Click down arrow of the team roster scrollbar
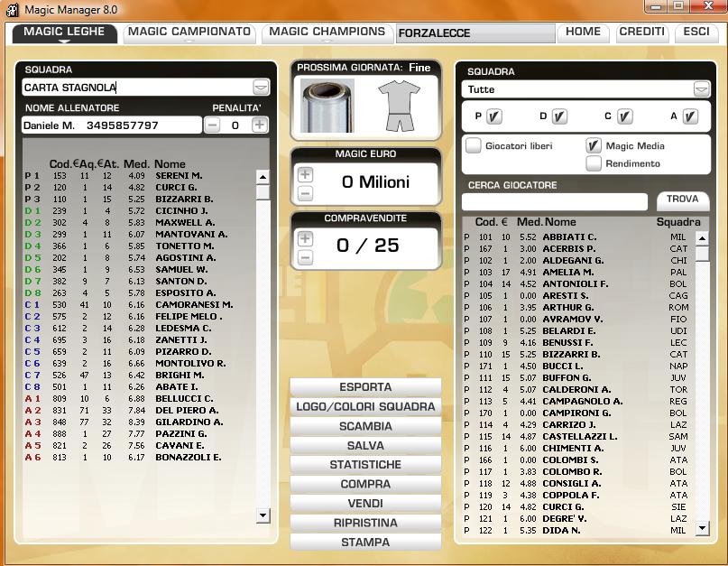The height and width of the screenshot is (566, 728). click(x=263, y=515)
